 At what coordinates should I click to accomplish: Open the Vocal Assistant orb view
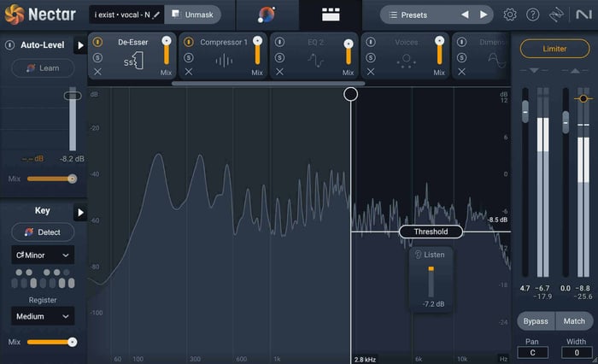pos(267,15)
